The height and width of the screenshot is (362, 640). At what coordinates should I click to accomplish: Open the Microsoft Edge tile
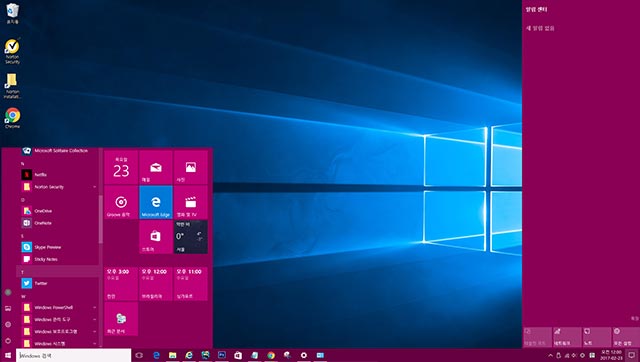click(156, 202)
